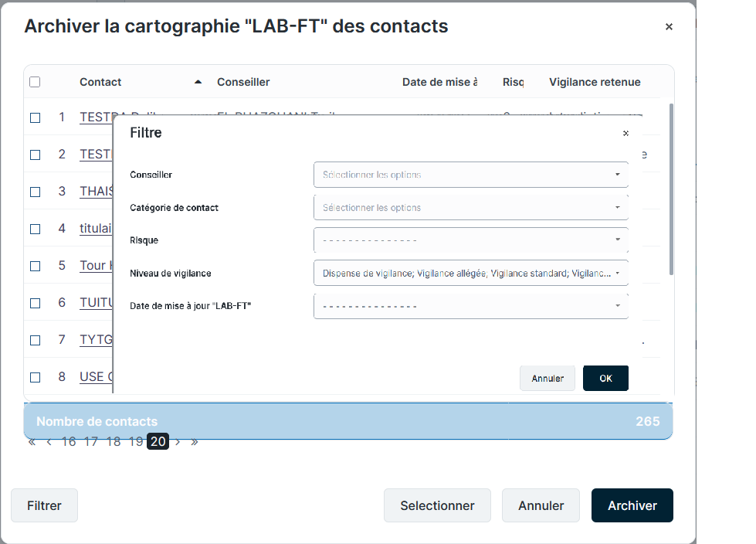Close the Archiver la cartographie window
Image resolution: width=756 pixels, height=544 pixels.
click(669, 27)
